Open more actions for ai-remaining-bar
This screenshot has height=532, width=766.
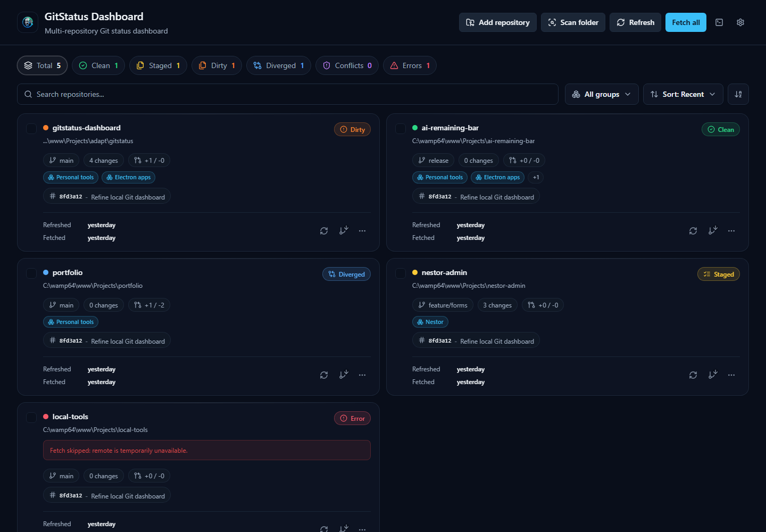coord(731,231)
